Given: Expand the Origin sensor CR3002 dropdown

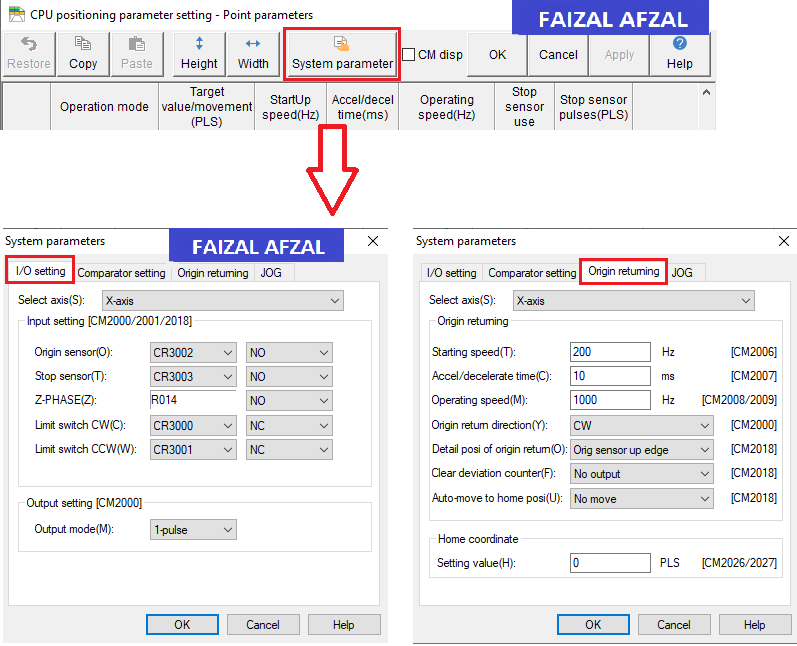Looking at the screenshot, I should coord(193,352).
